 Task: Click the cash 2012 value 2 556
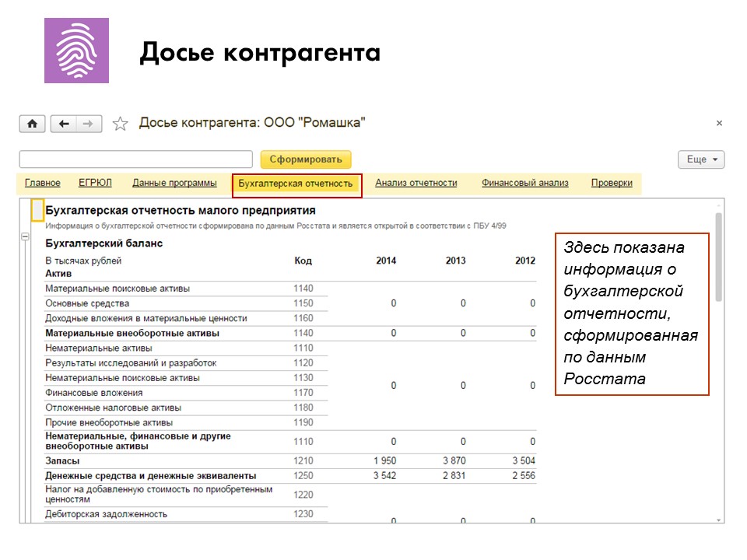[x=524, y=476]
